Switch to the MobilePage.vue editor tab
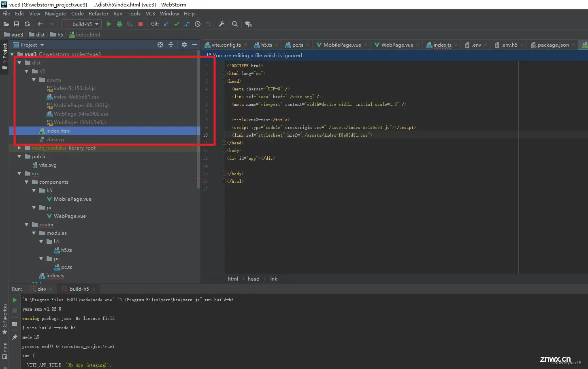The height and width of the screenshot is (369, 588). [x=342, y=45]
